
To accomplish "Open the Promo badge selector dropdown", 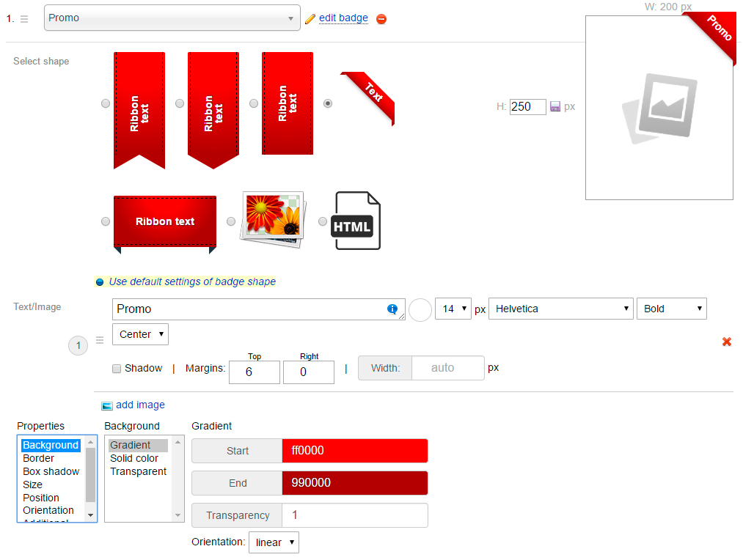I will pyautogui.click(x=172, y=18).
